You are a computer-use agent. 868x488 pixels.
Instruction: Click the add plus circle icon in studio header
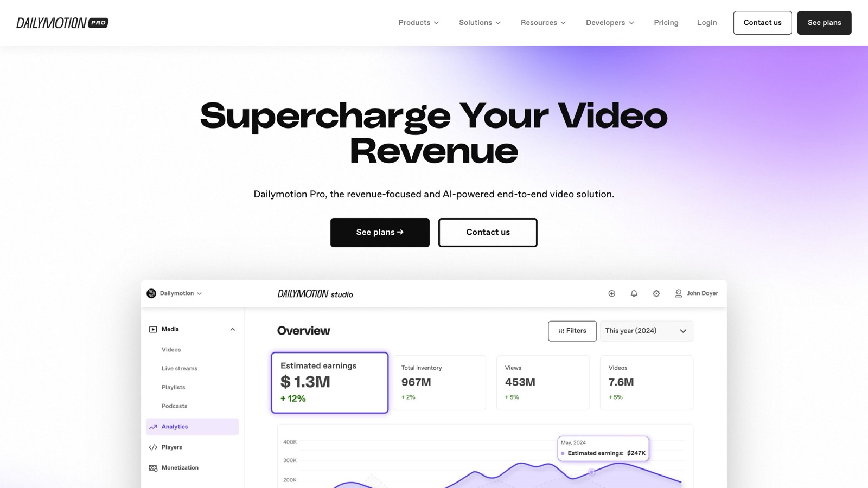pyautogui.click(x=612, y=293)
